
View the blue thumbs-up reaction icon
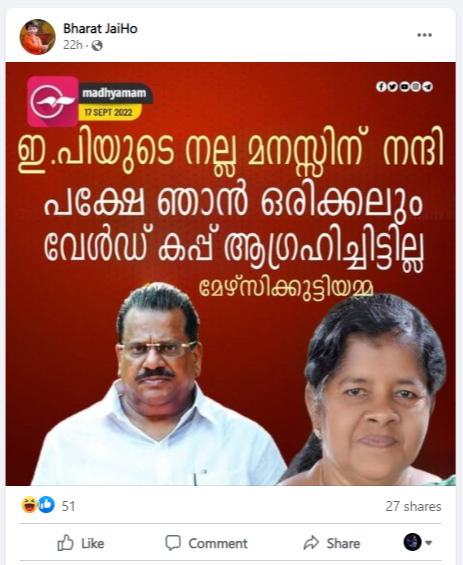46,505
